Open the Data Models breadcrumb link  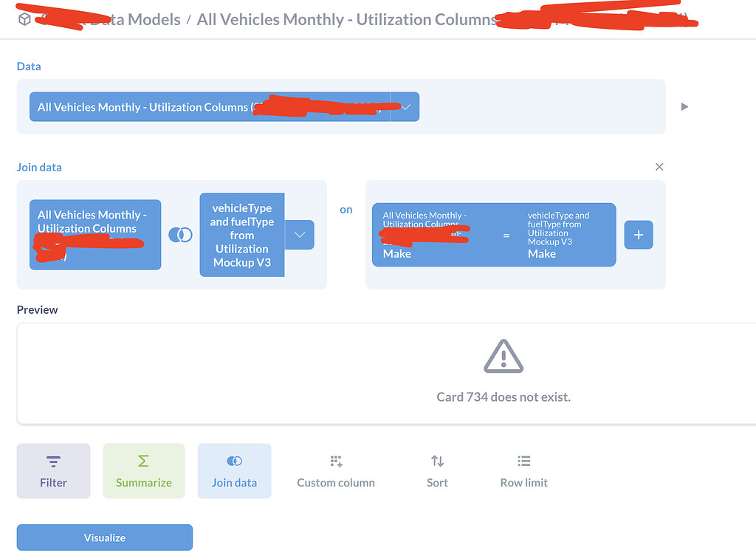tap(137, 20)
